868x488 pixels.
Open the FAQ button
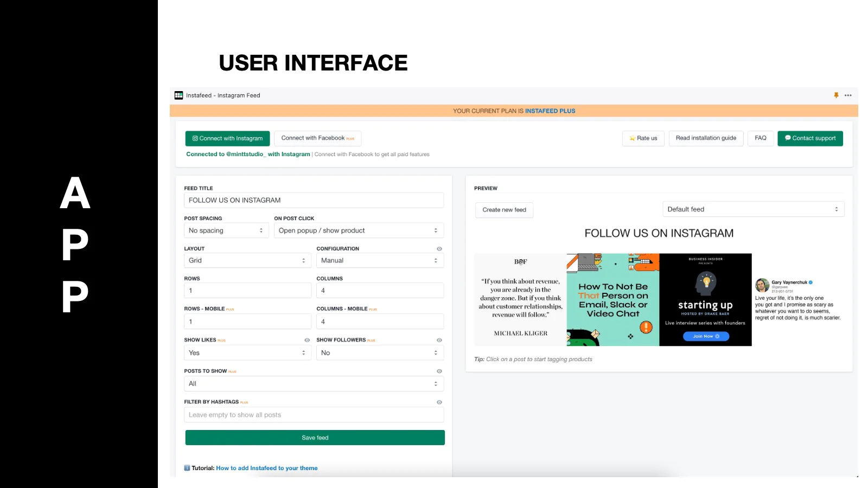coord(761,138)
